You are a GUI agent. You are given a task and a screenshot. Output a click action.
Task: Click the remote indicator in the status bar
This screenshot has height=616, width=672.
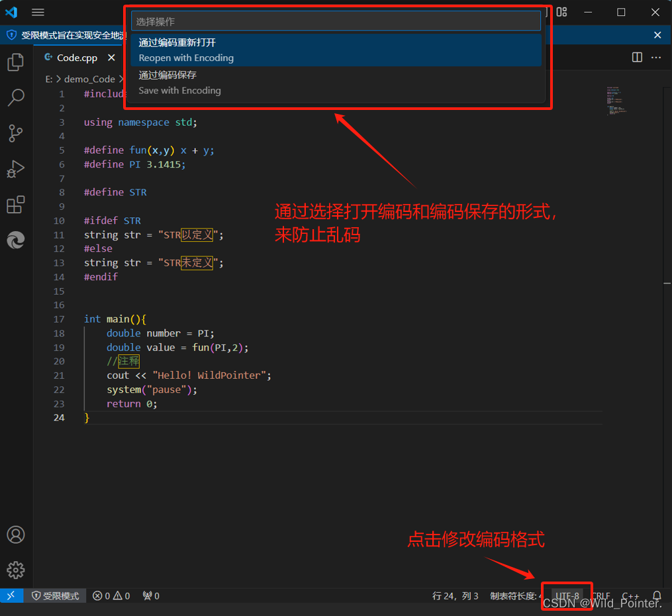tap(9, 595)
